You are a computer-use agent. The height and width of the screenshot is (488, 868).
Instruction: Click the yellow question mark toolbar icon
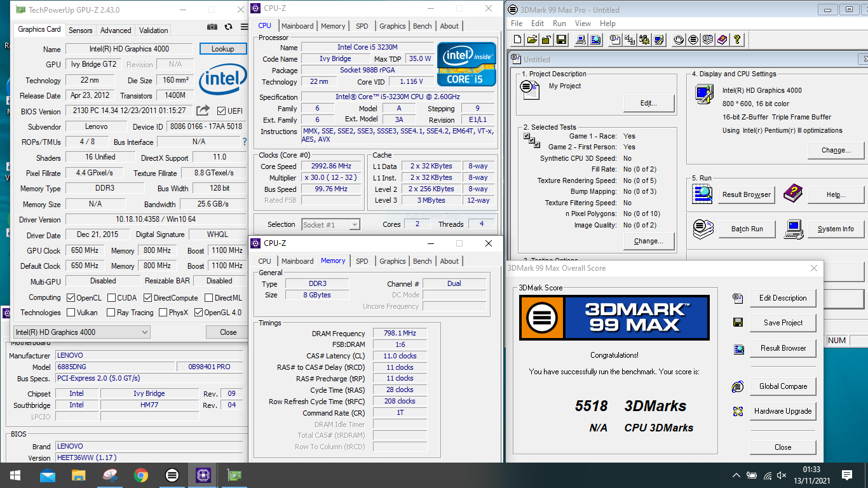click(x=737, y=39)
